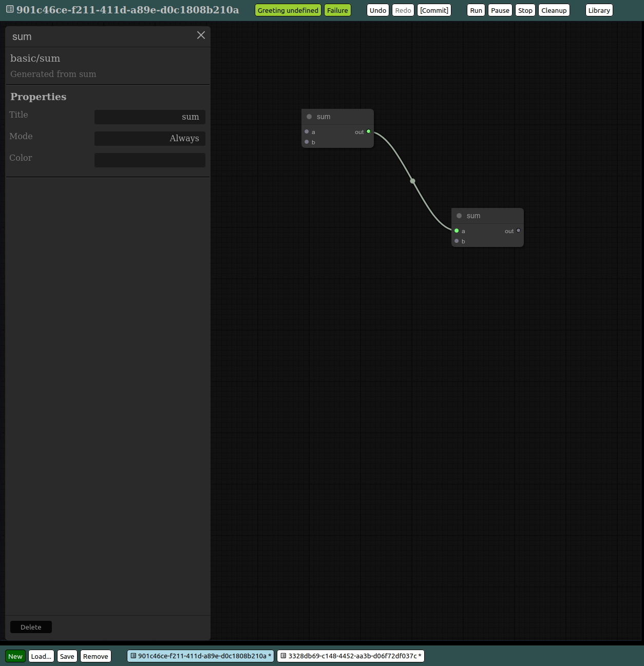Open the Mode dropdown showing Always
The height and width of the screenshot is (666, 644).
click(x=150, y=139)
